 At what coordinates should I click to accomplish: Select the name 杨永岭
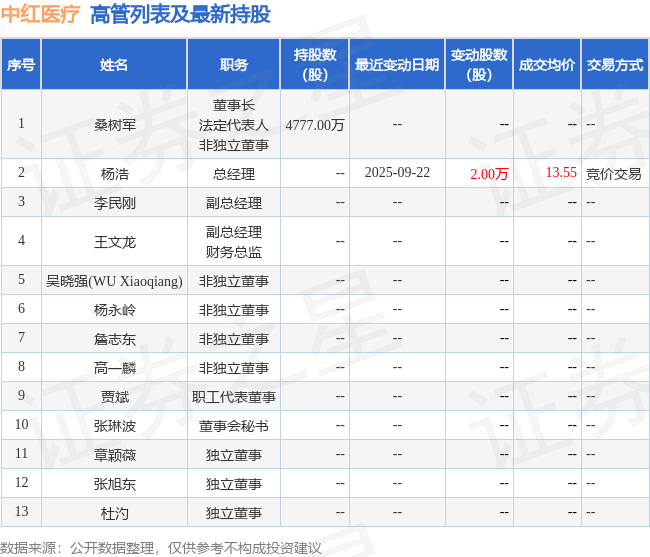(x=114, y=310)
